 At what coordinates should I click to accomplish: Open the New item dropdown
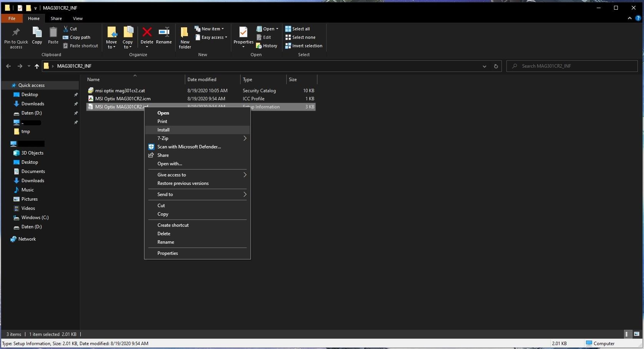coord(209,29)
